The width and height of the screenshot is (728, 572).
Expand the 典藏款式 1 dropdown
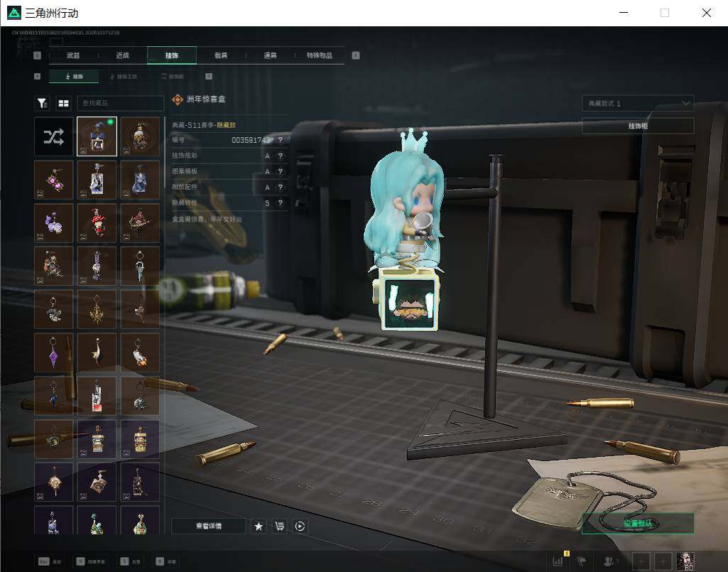click(638, 103)
